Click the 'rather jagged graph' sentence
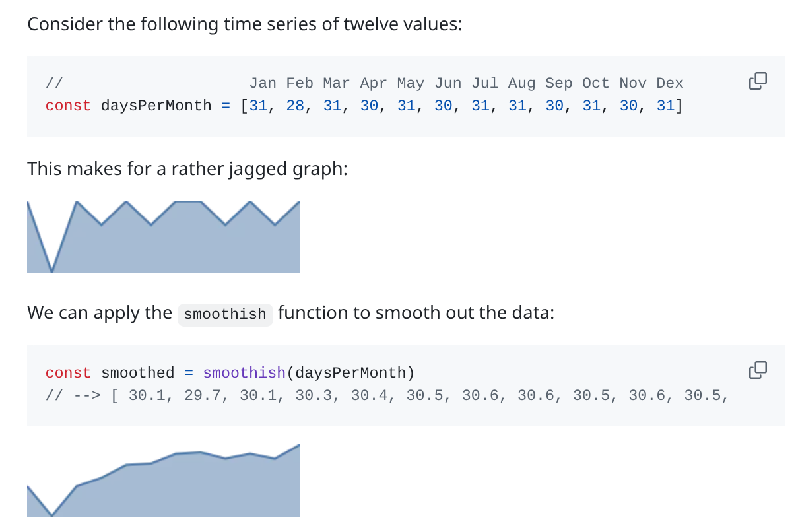Viewport: 794px width, 532px height. (187, 169)
